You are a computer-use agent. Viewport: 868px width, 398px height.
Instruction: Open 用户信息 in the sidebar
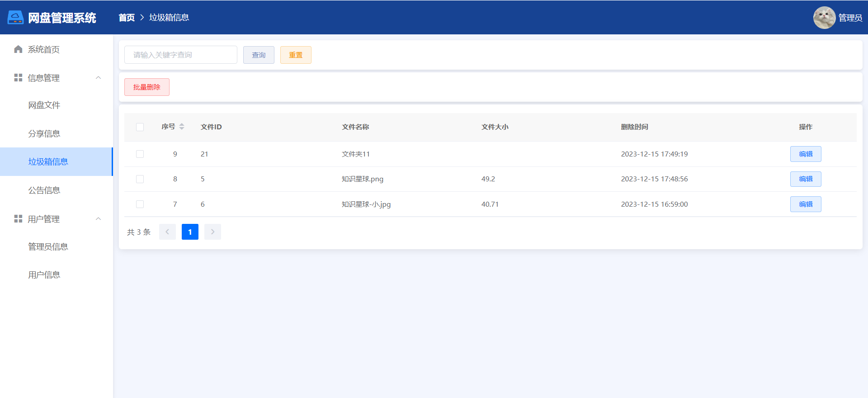point(57,275)
